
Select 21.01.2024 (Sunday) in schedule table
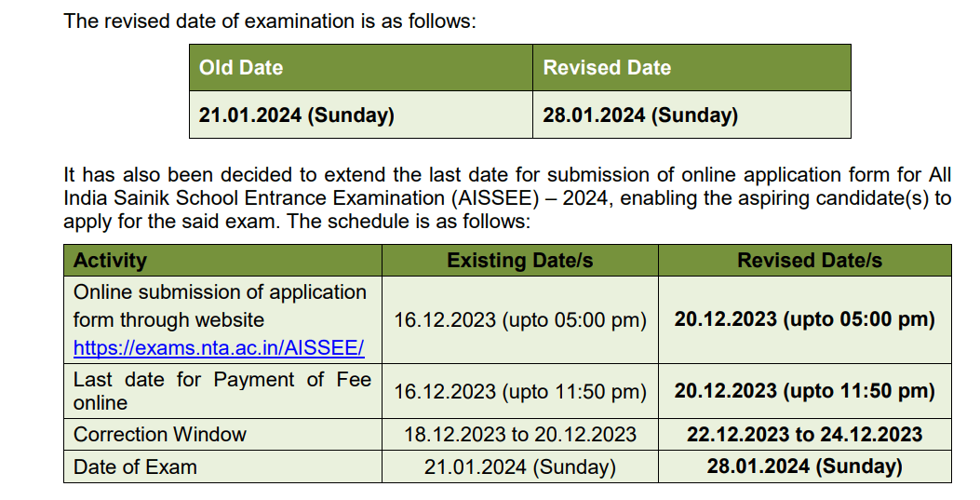pos(520,466)
